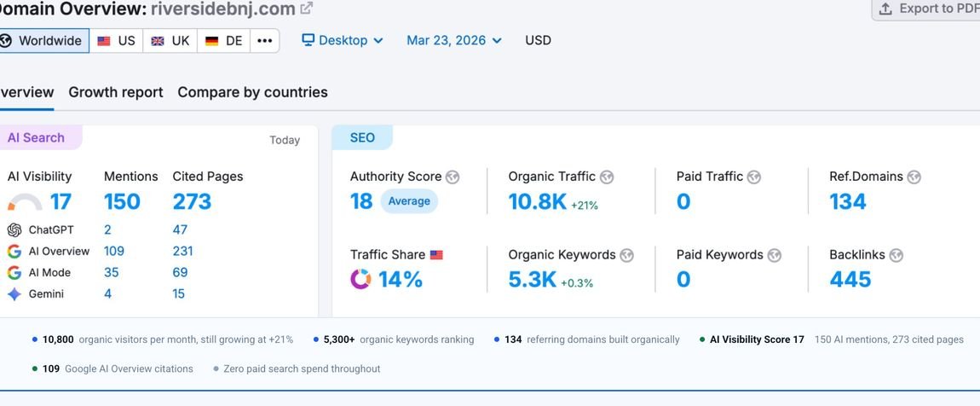This screenshot has height=406, width=980.
Task: Open external link icon beside riversidebnj.com
Action: [306, 9]
